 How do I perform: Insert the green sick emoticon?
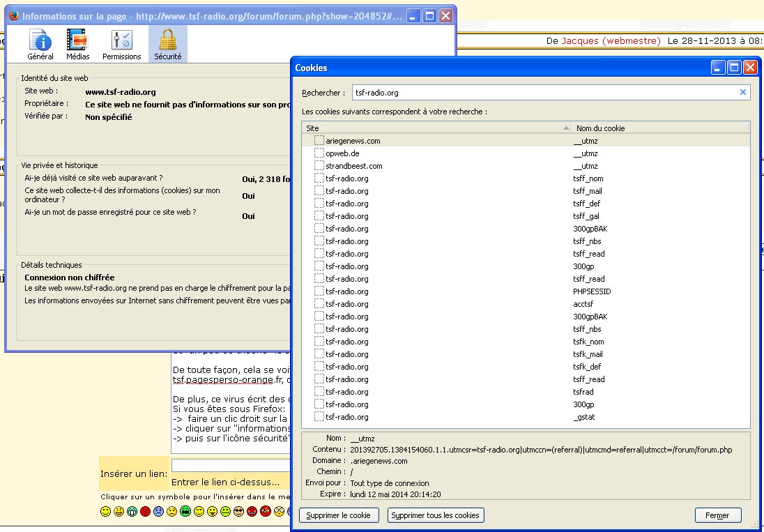[x=185, y=512]
